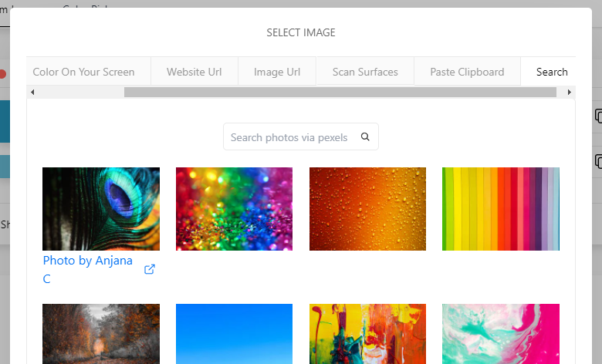
Task: Choose the Paste Clipboard tab
Action: (467, 72)
